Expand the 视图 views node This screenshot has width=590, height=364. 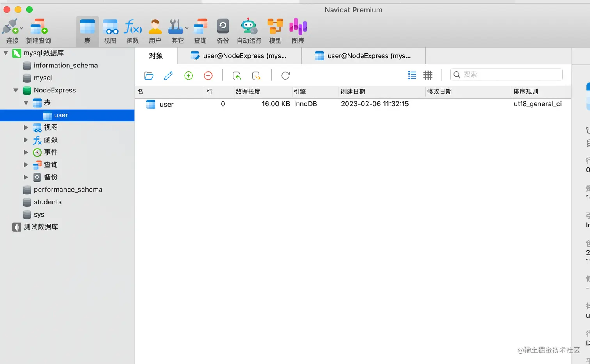point(26,128)
